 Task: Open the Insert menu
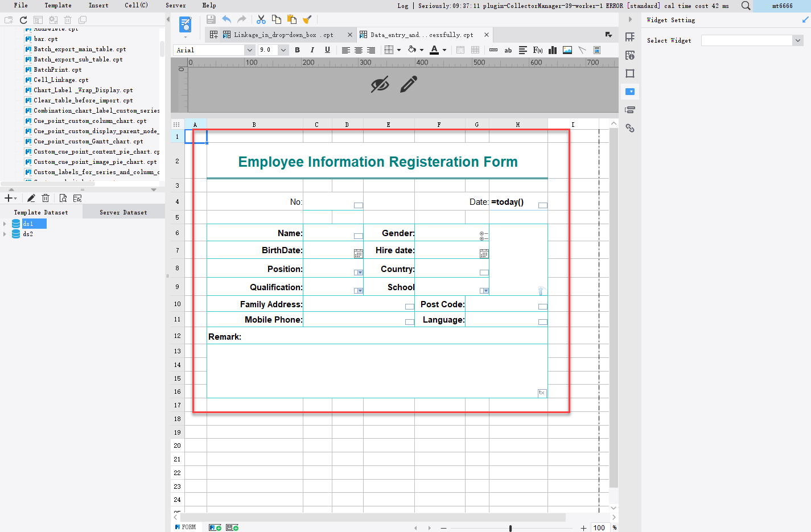point(98,6)
